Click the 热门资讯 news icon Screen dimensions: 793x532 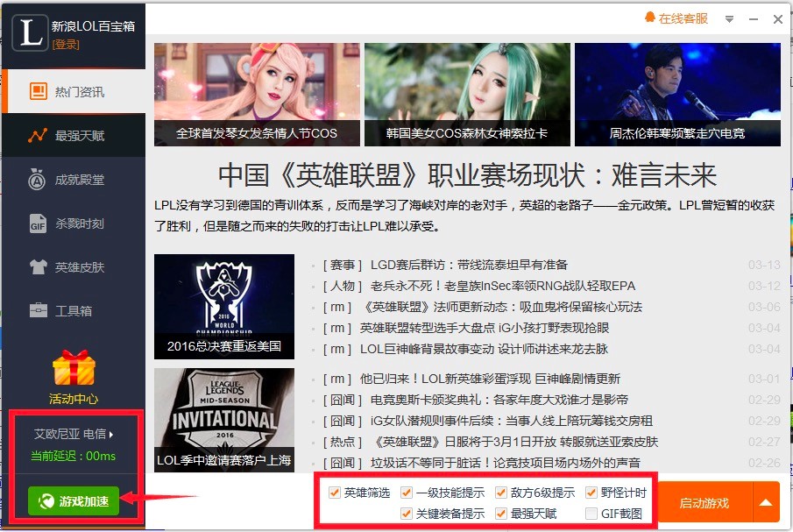point(39,91)
